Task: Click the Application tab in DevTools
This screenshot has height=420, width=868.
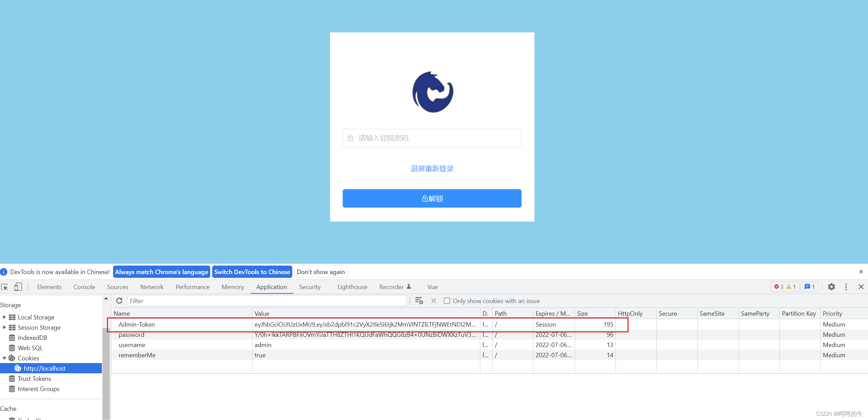Action: tap(271, 286)
